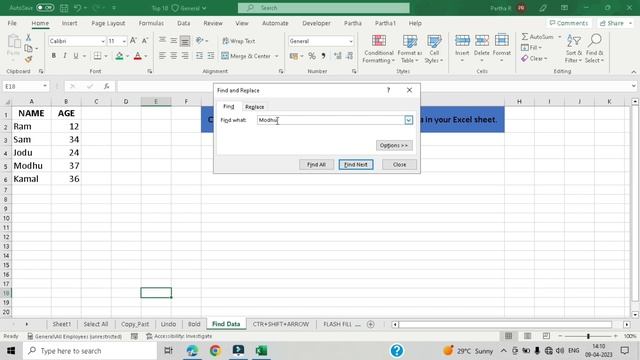Switch to Normal view in status bar

[x=508, y=336]
